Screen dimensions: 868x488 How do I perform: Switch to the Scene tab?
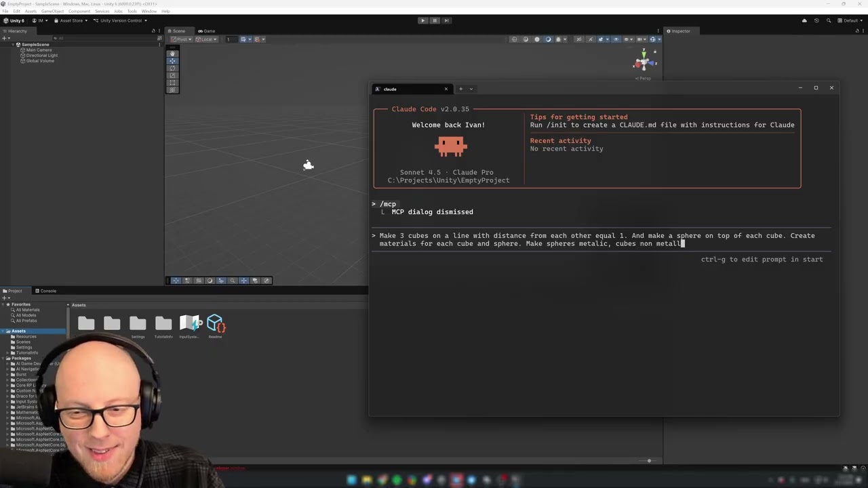pos(179,31)
